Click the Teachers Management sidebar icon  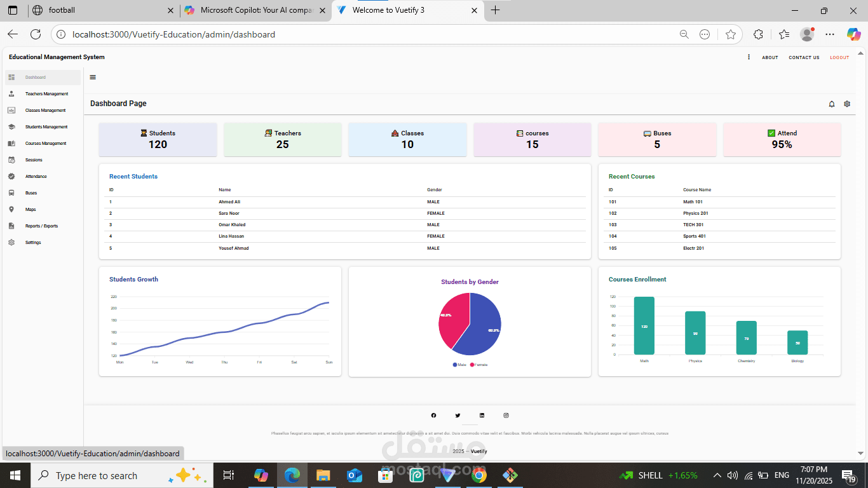(11, 94)
